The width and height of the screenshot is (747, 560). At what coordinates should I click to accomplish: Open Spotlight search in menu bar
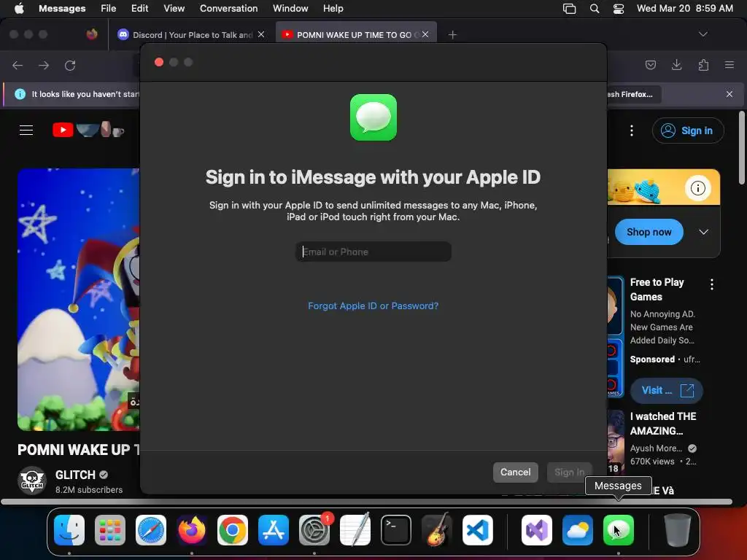(x=594, y=8)
